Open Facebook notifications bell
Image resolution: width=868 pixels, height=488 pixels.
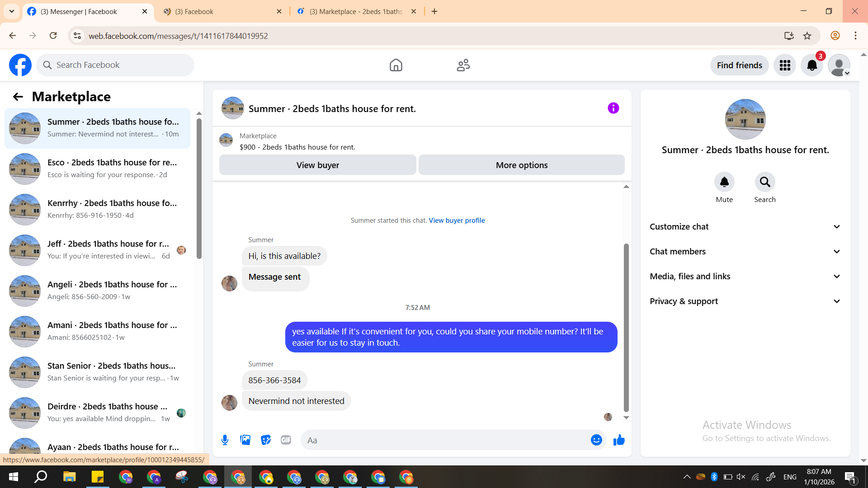[811, 66]
